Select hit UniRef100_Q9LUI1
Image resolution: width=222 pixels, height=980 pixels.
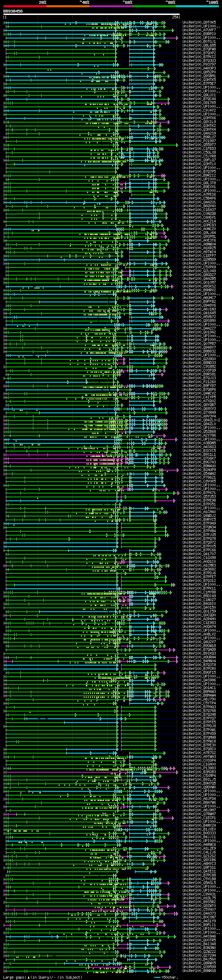pyautogui.click(x=199, y=95)
